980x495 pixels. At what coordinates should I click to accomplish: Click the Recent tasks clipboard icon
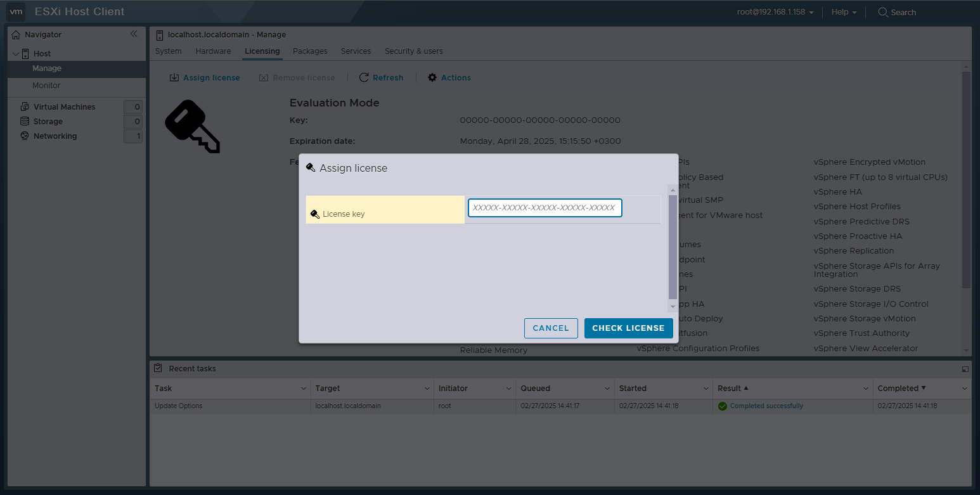[x=158, y=368]
